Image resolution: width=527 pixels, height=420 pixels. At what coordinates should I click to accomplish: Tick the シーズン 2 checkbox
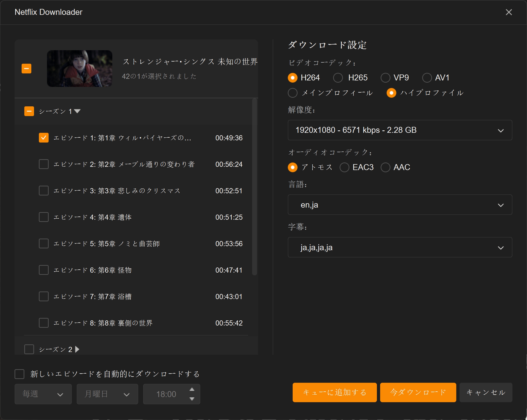(x=29, y=349)
